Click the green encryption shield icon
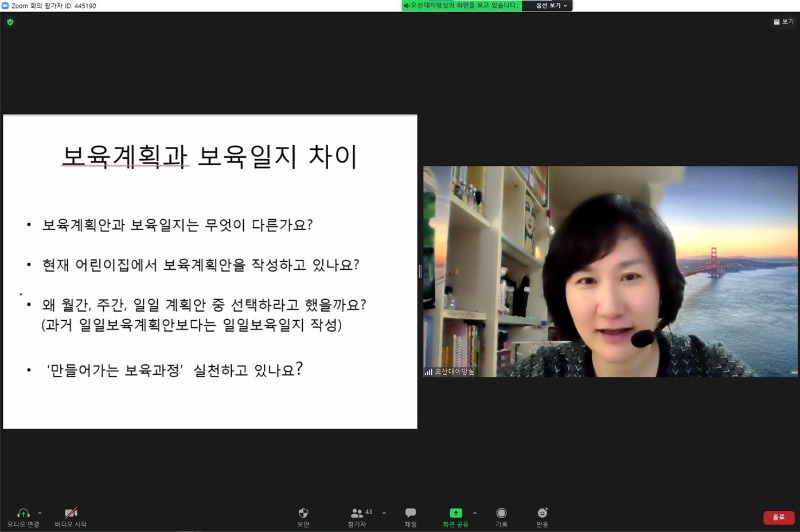This screenshot has height=532, width=800. click(10, 21)
